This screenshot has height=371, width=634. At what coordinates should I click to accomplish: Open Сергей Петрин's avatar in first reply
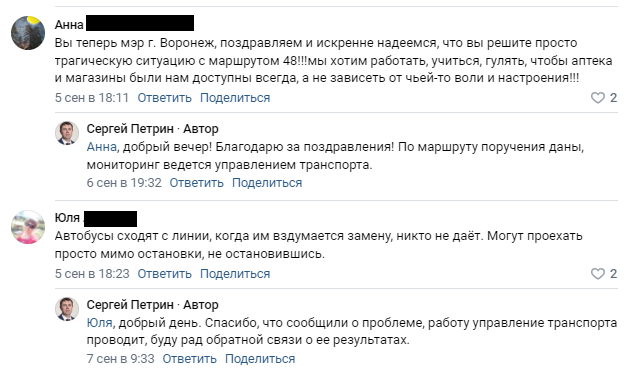click(x=67, y=133)
